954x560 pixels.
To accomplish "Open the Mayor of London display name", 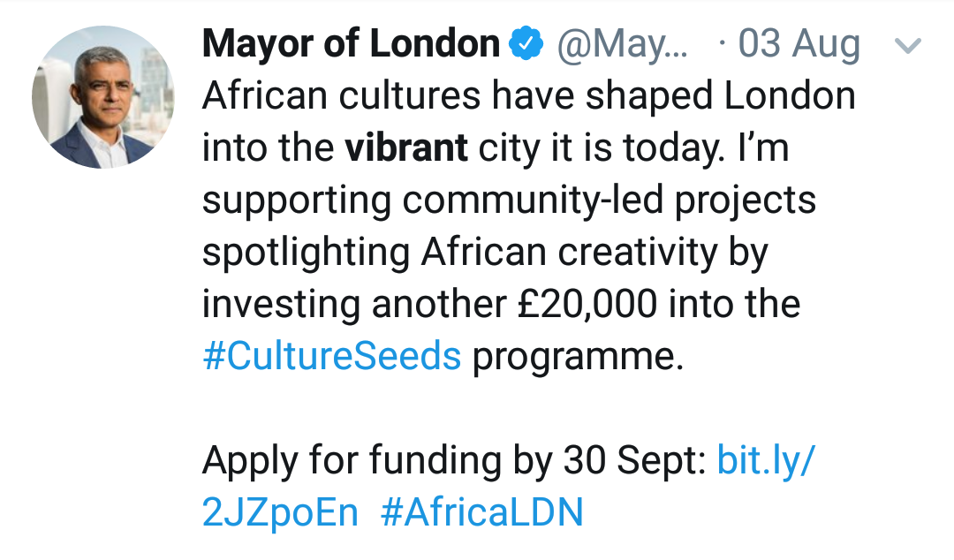I will coord(351,44).
